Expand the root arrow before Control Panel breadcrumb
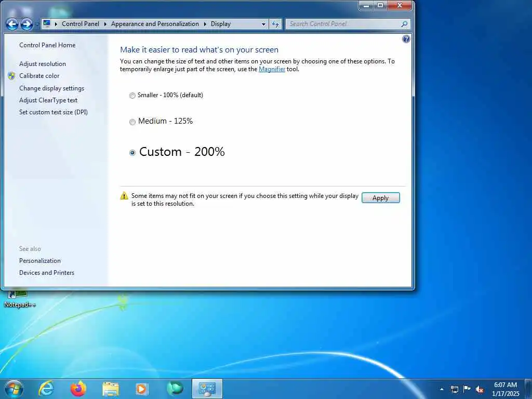Viewport: 532px width, 399px height. [x=56, y=24]
